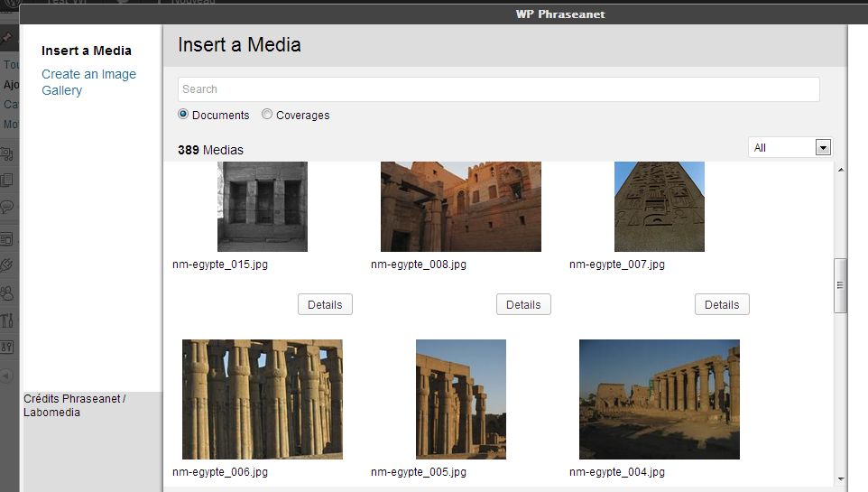Click the collapse menu arrow in sidebar
868x492 pixels.
[6, 375]
